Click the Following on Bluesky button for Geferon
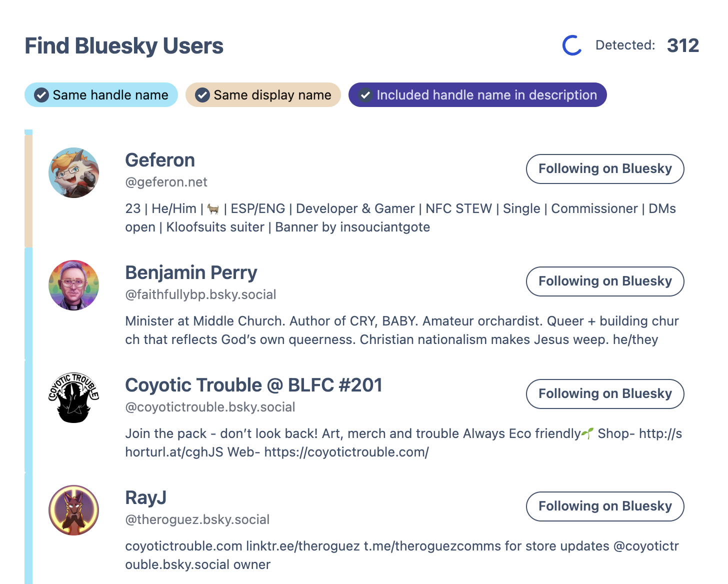The image size is (728, 584). (x=605, y=169)
